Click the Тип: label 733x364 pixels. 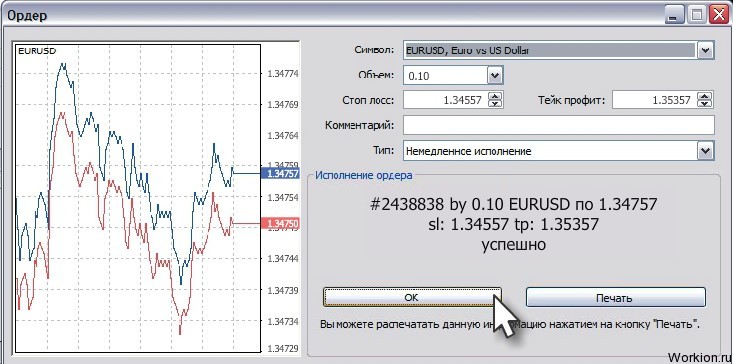[385, 150]
